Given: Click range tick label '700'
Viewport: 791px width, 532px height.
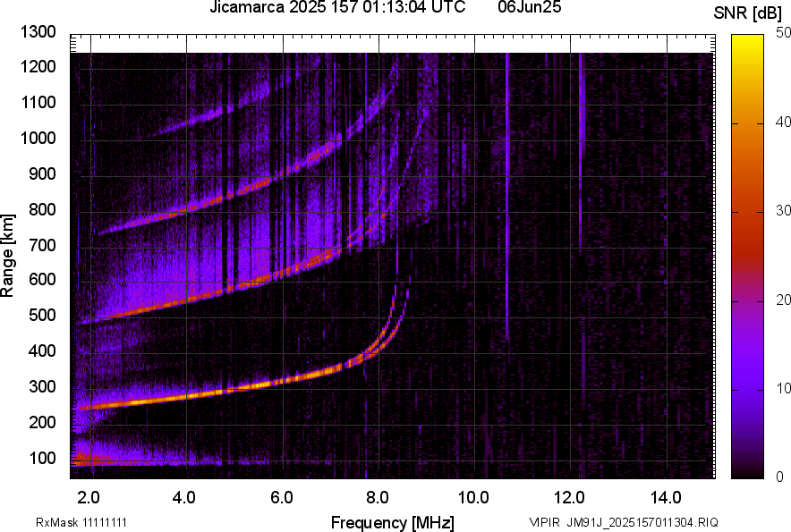Looking at the screenshot, I should pyautogui.click(x=42, y=245).
